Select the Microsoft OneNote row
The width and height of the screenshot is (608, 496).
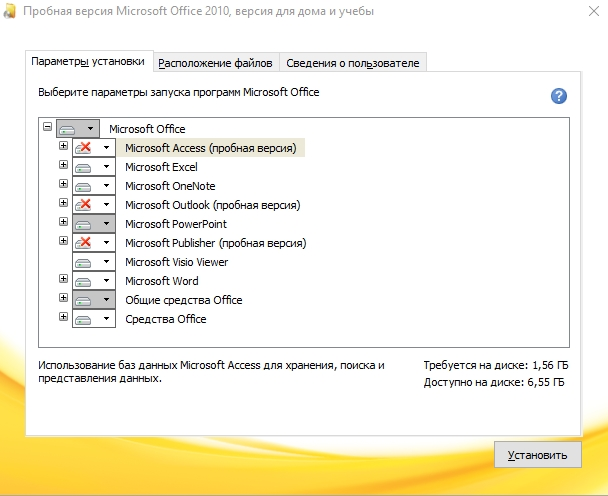170,186
